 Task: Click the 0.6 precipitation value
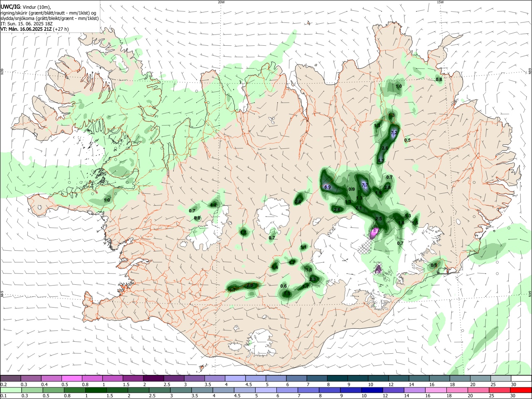[x=284, y=286]
